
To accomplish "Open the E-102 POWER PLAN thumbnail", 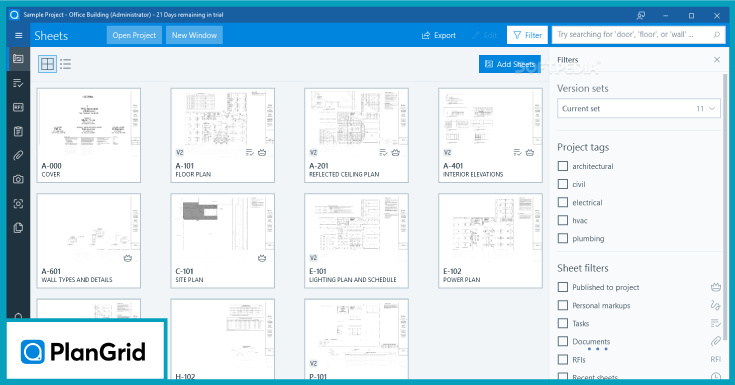I will (490, 241).
